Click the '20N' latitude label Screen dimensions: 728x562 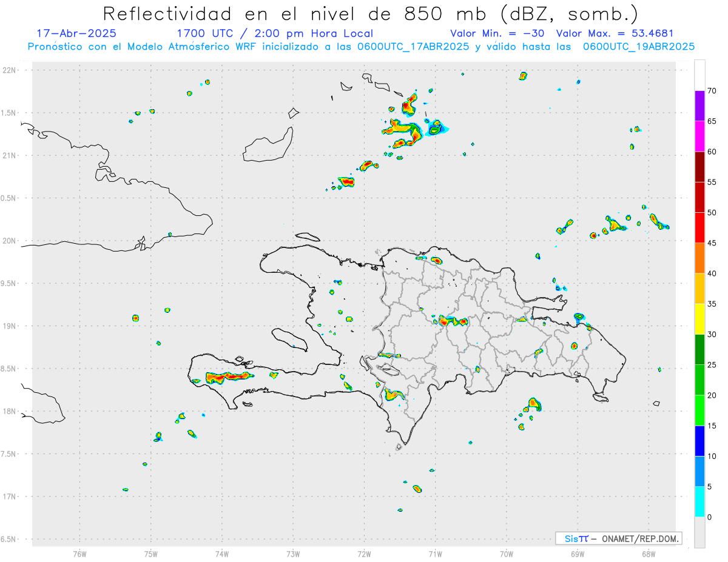(10, 241)
